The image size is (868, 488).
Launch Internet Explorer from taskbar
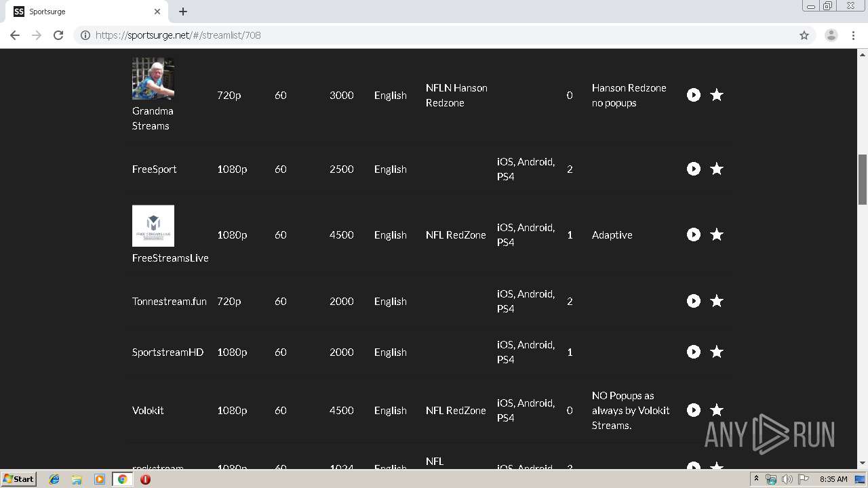coord(54,479)
